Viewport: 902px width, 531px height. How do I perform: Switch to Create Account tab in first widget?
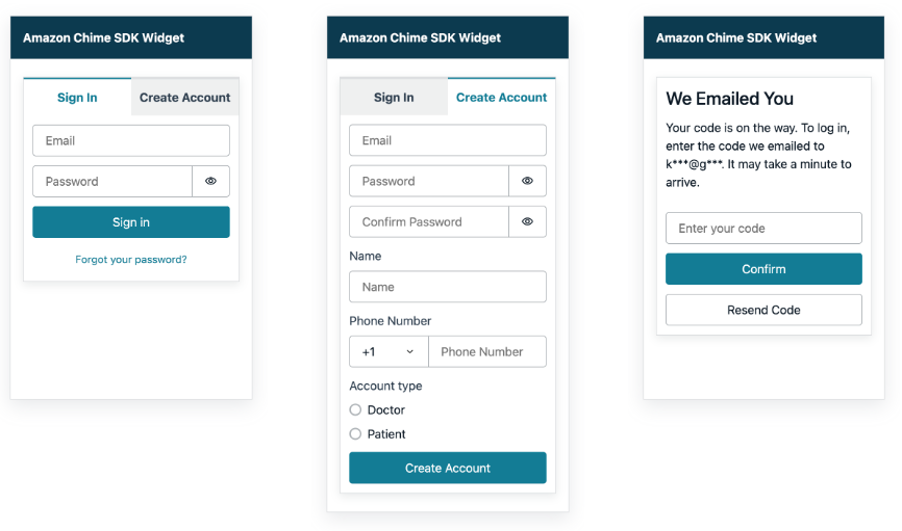pos(185,97)
